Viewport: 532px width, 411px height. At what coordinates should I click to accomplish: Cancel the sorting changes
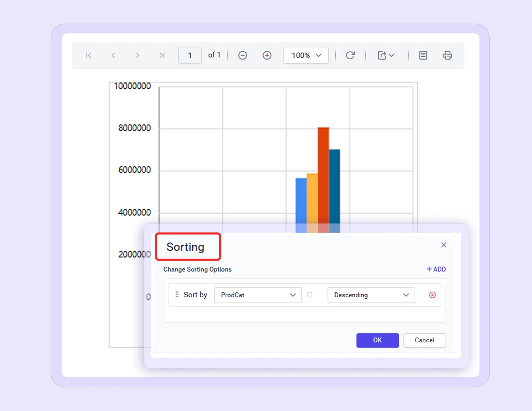coord(424,340)
